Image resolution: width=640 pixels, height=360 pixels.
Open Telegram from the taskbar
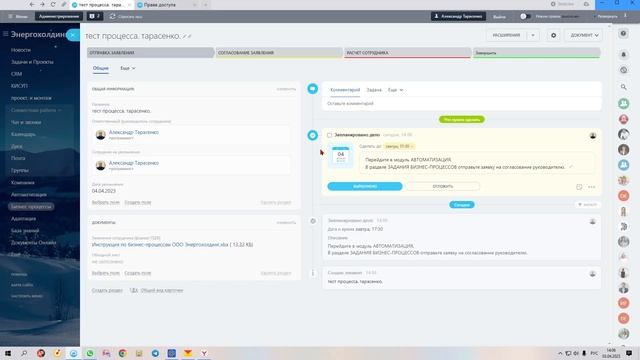(155, 353)
